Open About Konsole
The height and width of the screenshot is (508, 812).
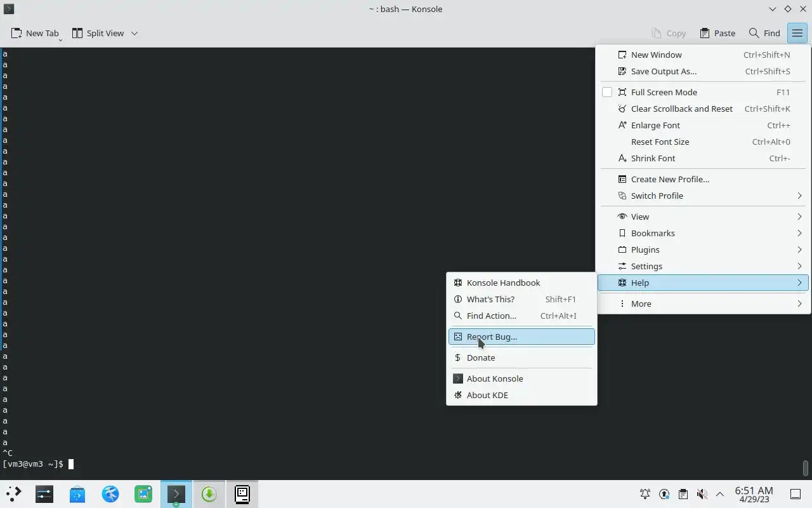(521, 378)
